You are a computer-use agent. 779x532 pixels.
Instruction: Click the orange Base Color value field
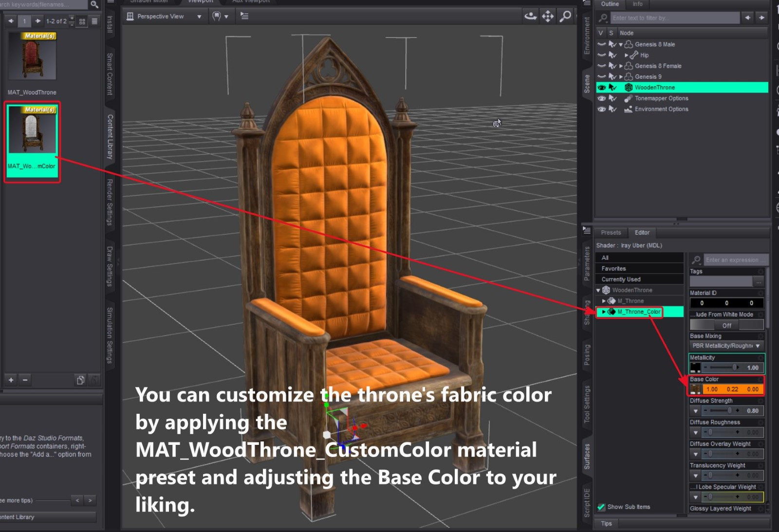pos(732,389)
